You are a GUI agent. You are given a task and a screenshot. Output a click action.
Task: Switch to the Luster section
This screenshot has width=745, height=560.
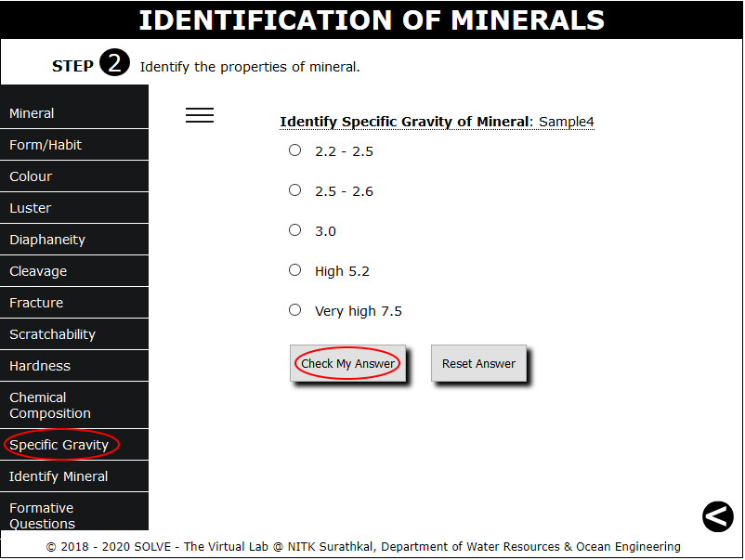pyautogui.click(x=74, y=208)
